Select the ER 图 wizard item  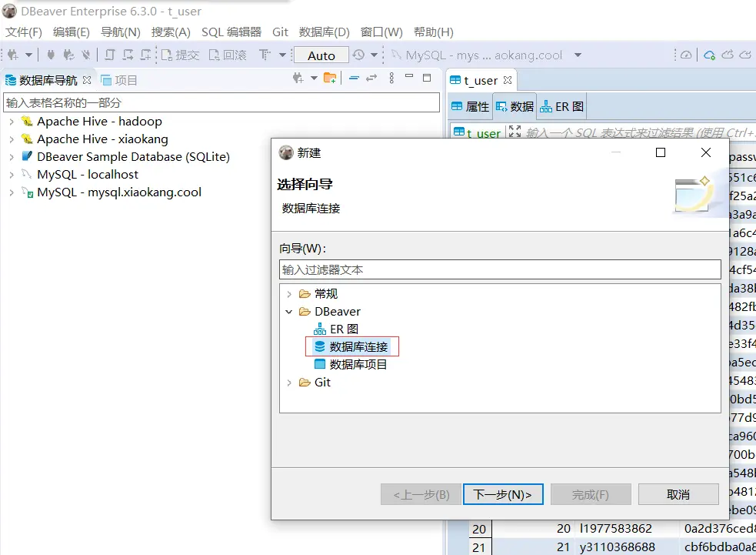click(336, 329)
